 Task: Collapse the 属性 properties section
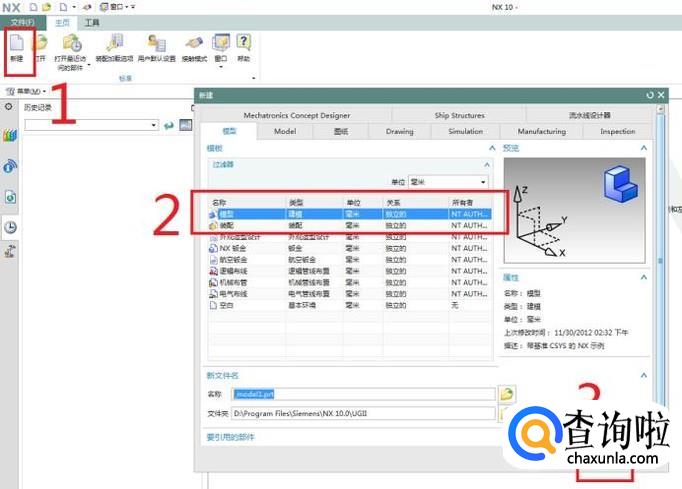tap(644, 277)
